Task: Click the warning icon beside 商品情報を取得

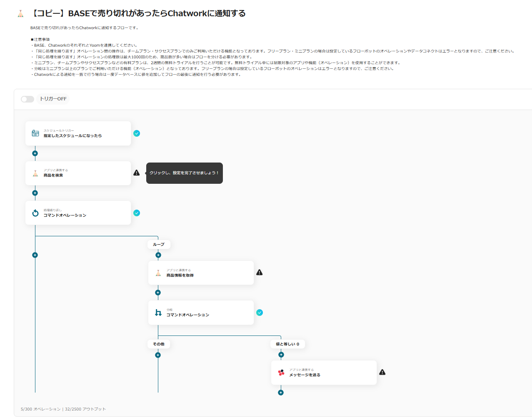Action: click(x=260, y=272)
